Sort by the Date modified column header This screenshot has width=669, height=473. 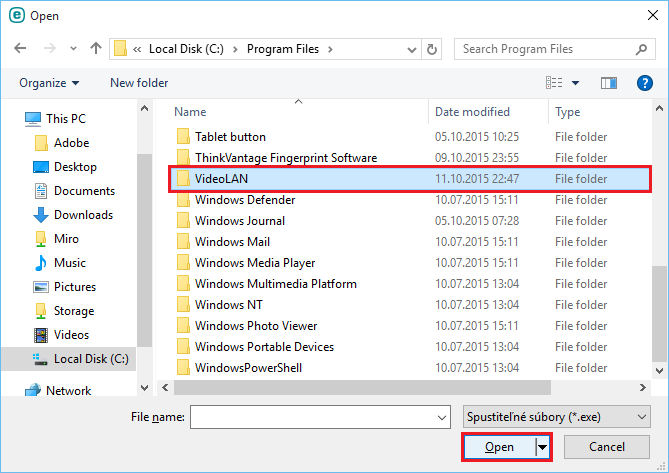coord(472,112)
